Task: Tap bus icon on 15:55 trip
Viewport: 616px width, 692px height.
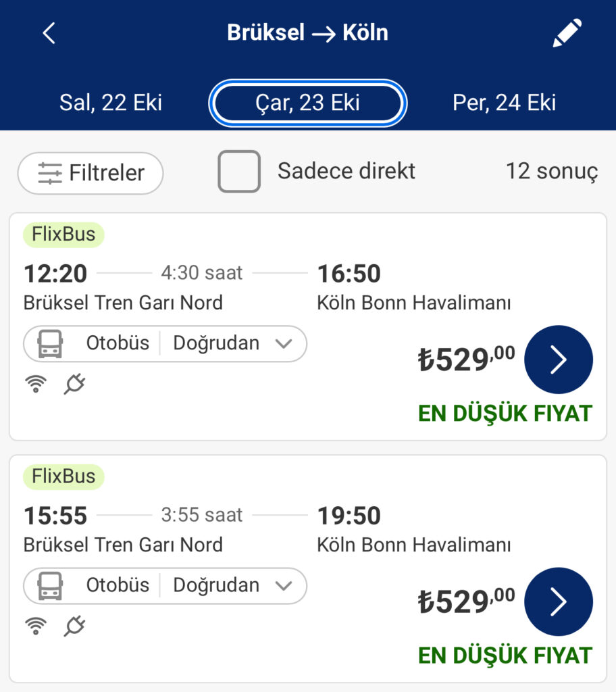Action: click(x=51, y=586)
